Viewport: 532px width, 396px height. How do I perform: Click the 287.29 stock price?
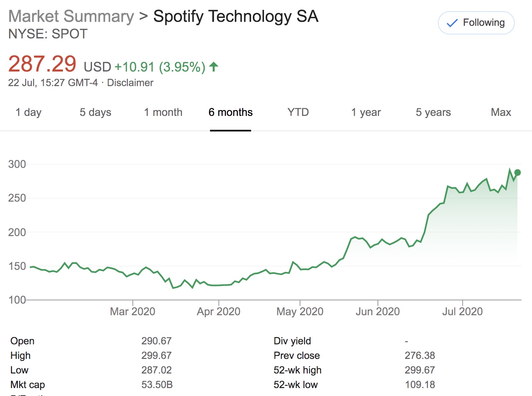click(x=42, y=64)
